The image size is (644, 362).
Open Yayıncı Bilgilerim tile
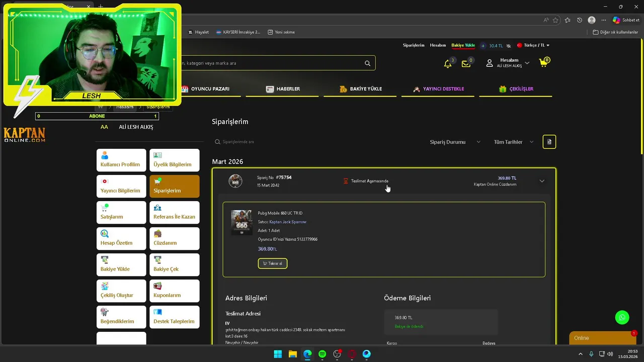tap(121, 186)
